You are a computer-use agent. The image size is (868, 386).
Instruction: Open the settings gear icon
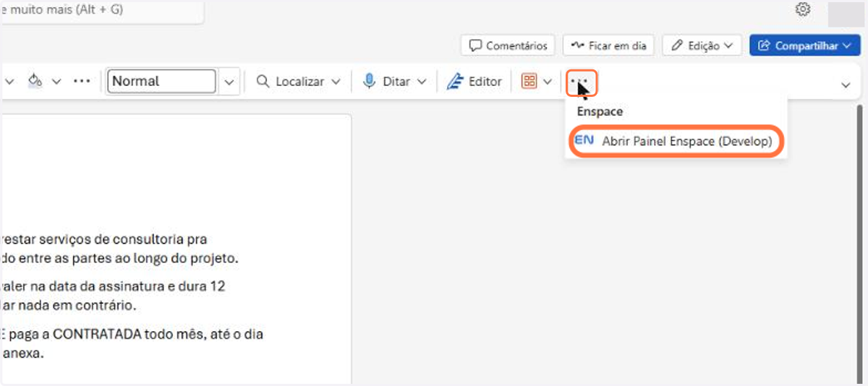(802, 9)
